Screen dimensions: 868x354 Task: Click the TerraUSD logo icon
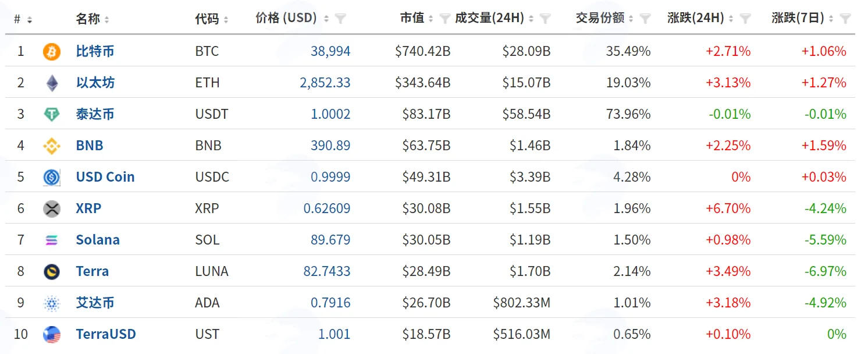tap(52, 335)
